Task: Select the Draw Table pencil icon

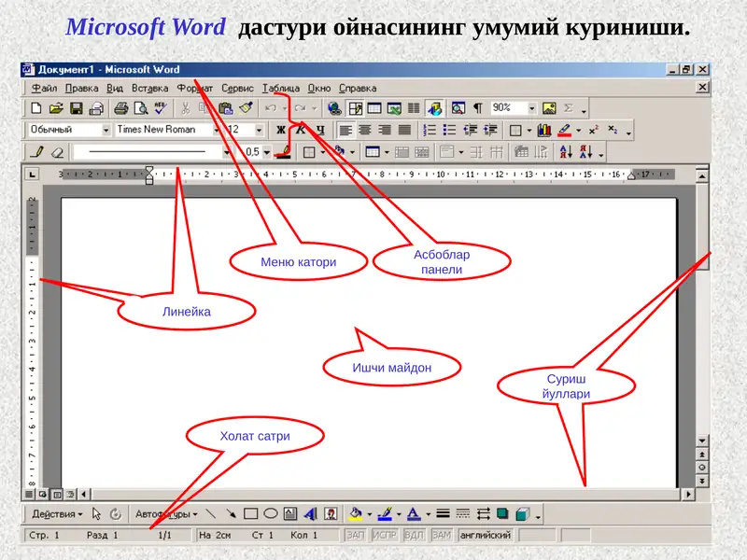Action: [x=37, y=152]
